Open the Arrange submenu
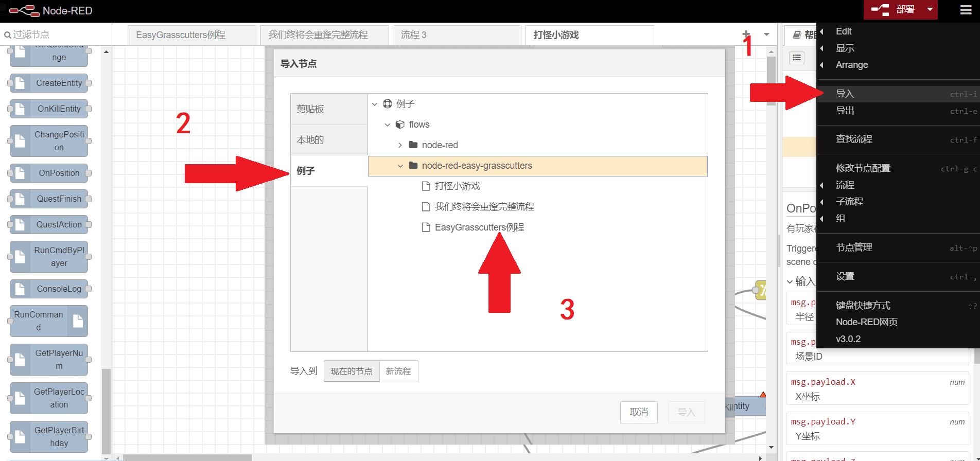The width and height of the screenshot is (980, 461). (x=898, y=65)
